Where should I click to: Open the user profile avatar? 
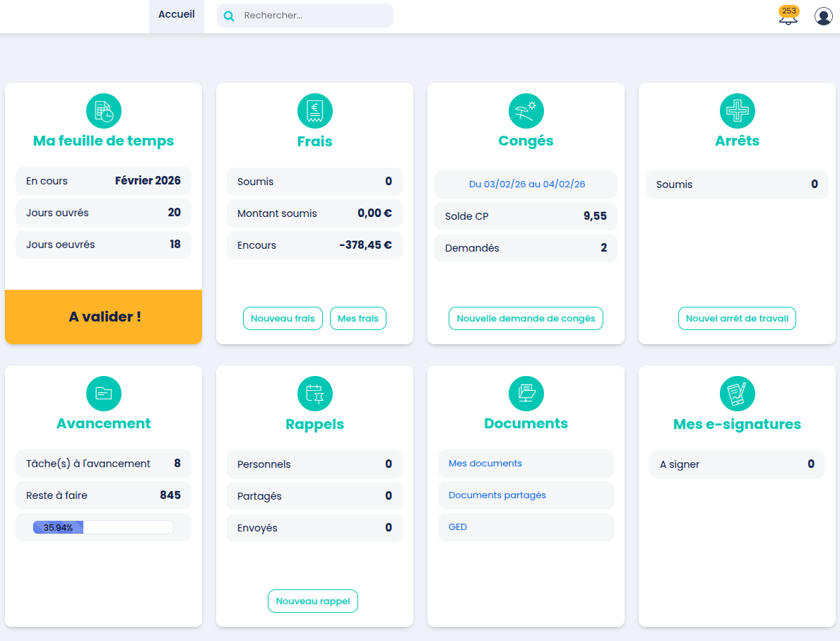(823, 16)
